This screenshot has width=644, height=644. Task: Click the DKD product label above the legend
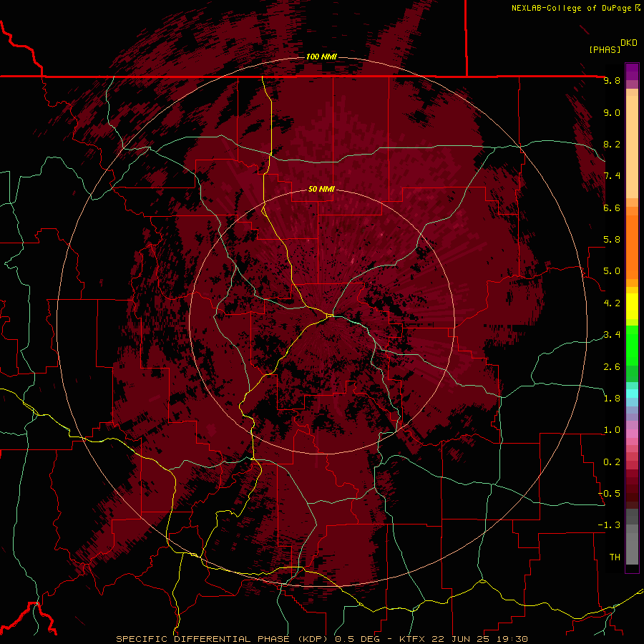click(629, 43)
